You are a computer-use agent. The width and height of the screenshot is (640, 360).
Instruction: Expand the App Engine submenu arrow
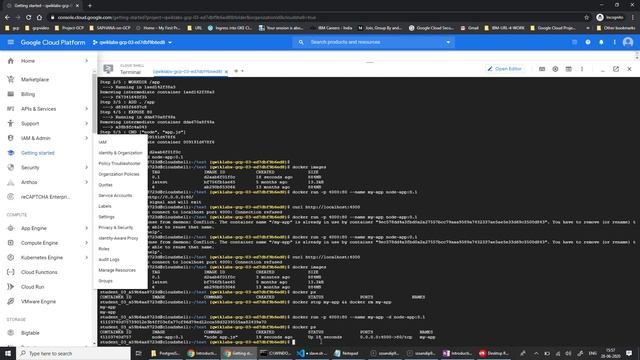87,228
